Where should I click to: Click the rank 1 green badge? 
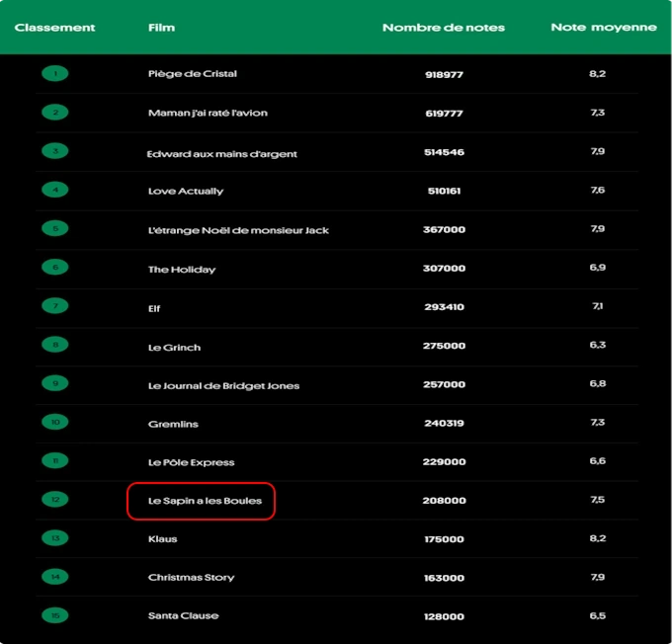point(55,74)
